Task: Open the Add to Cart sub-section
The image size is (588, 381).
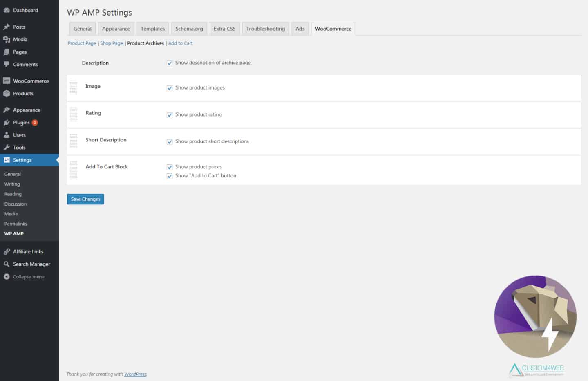Action: pos(180,43)
